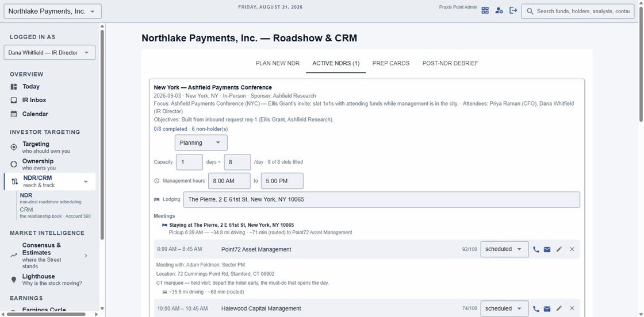Click the "8:00 AM – 8:45 AM" time slot

tap(179, 249)
